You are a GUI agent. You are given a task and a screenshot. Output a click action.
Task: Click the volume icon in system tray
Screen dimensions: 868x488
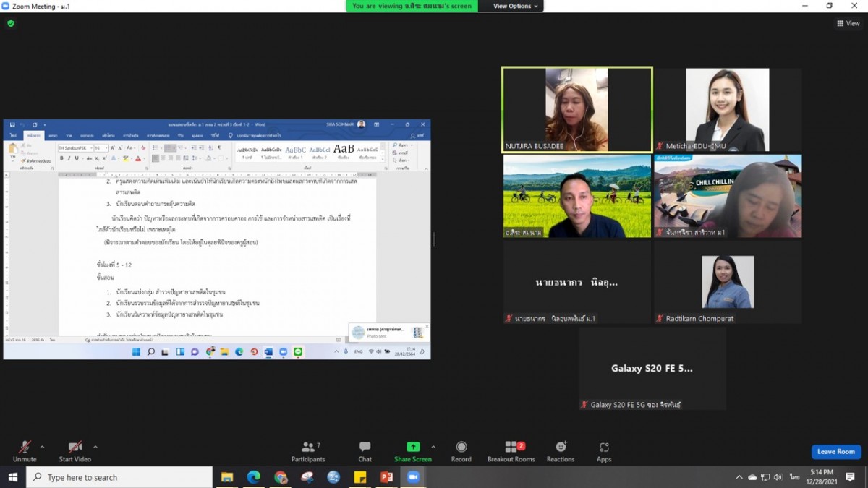tap(778, 477)
